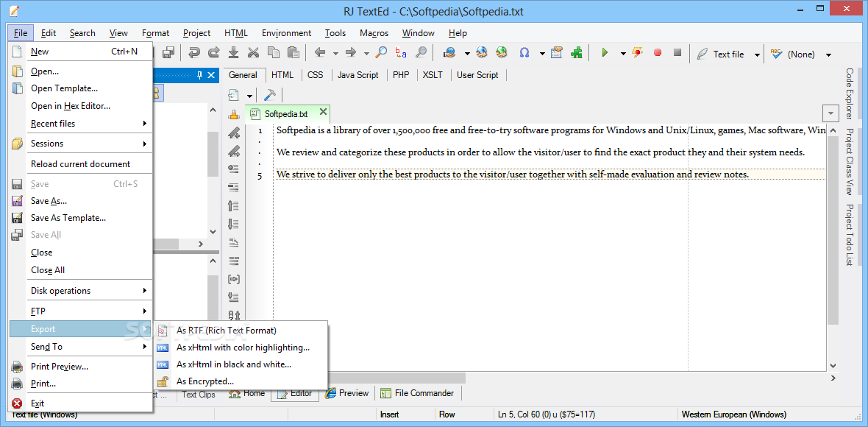868x427 pixels.
Task: Open the dropdown arrow next to Omega icon
Action: (x=542, y=54)
